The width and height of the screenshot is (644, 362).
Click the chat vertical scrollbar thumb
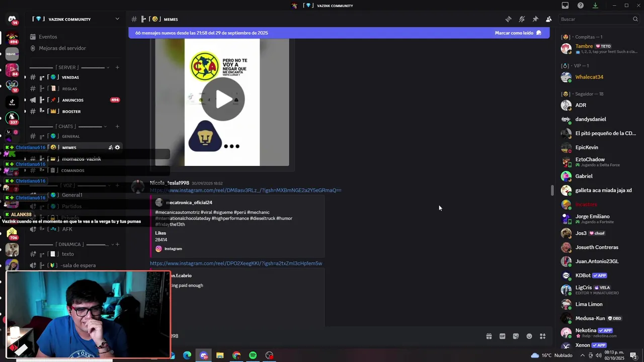(x=552, y=191)
